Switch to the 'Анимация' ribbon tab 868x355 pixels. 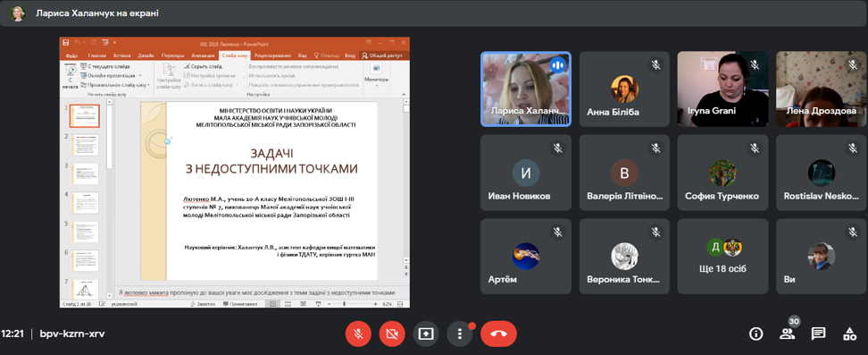click(x=204, y=55)
